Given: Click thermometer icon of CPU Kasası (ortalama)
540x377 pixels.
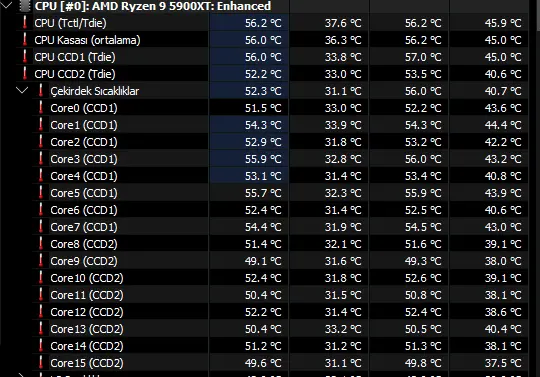Looking at the screenshot, I should click(25, 40).
